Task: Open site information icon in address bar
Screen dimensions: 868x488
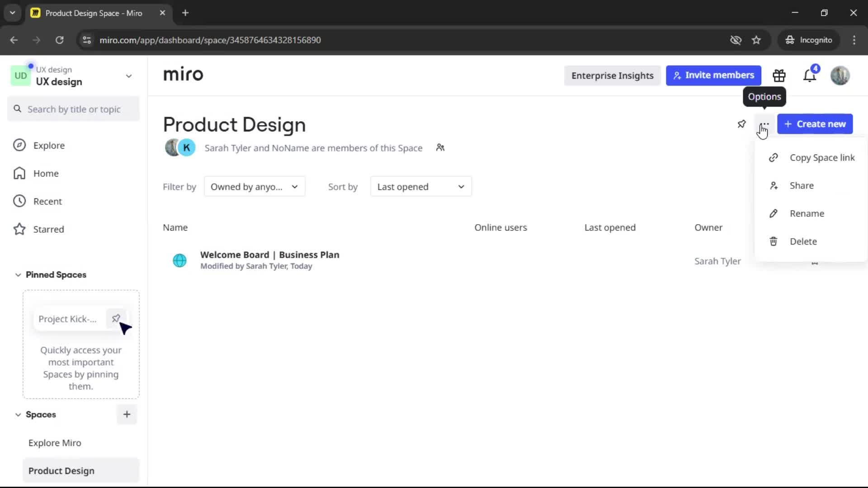Action: click(x=86, y=40)
